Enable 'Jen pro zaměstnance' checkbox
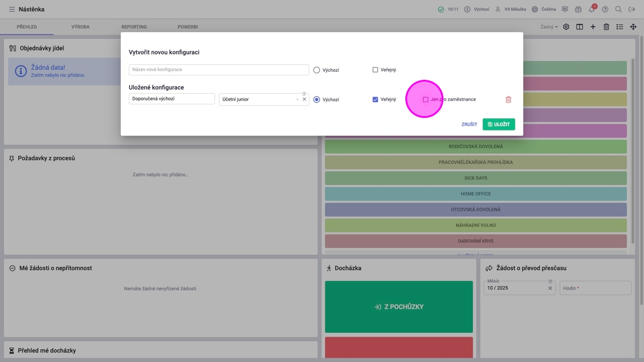Viewport: 644px width, 362px height. (x=425, y=99)
